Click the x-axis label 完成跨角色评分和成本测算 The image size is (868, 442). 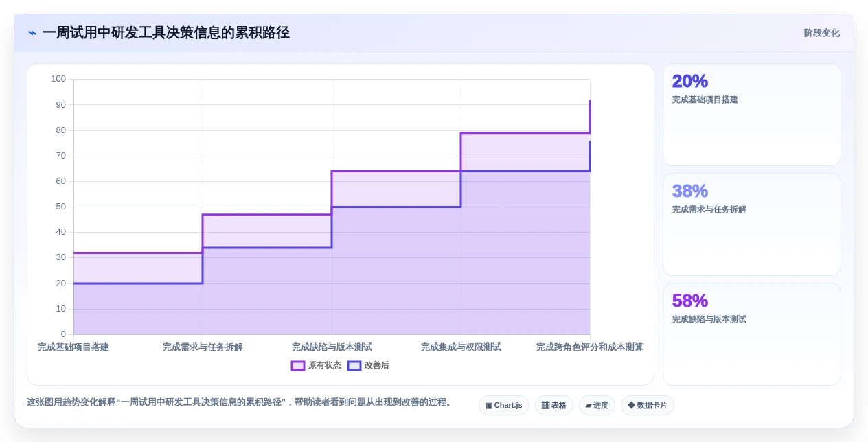click(590, 347)
